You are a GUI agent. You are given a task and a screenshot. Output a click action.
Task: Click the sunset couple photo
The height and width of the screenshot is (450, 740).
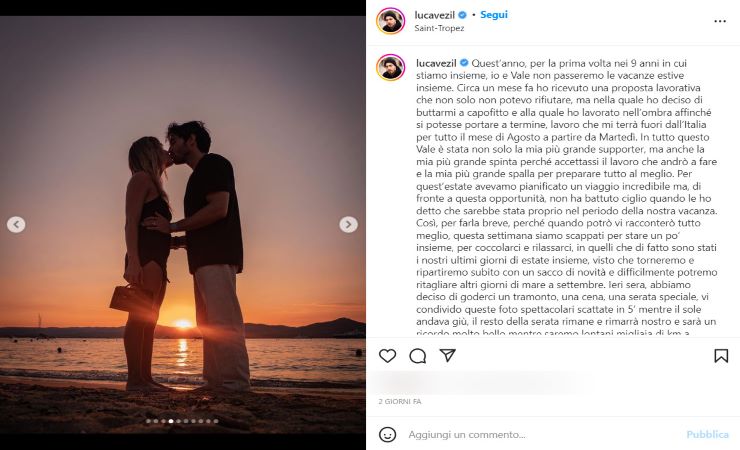183,225
